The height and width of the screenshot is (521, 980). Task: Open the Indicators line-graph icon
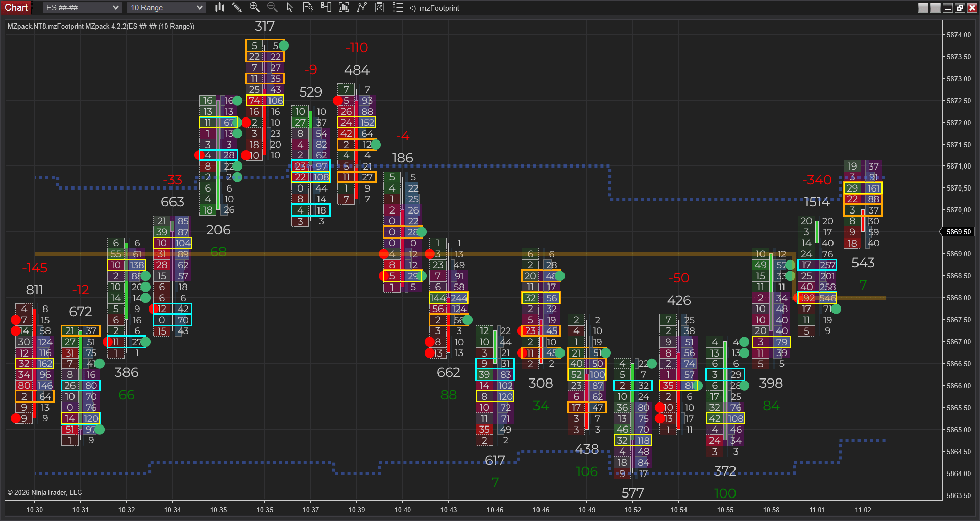click(x=361, y=7)
